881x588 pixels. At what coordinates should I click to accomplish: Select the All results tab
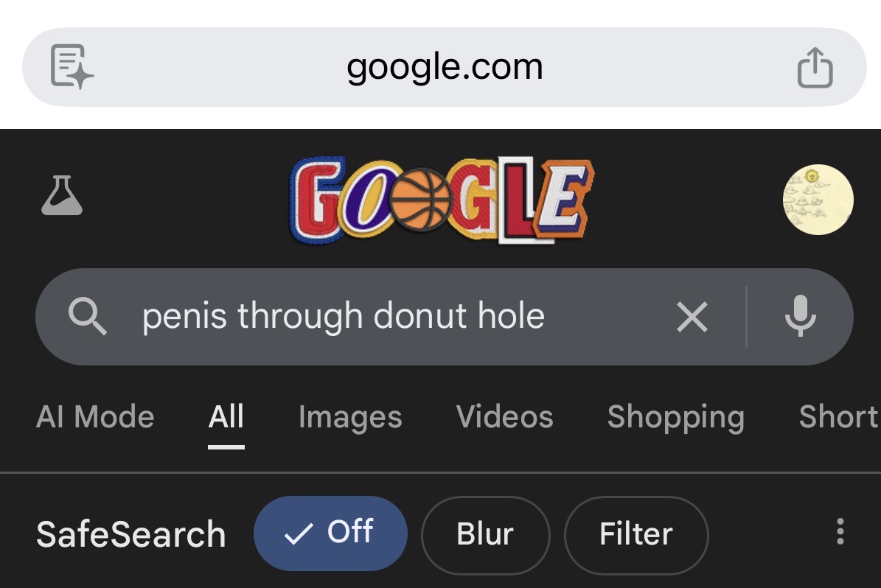(x=226, y=417)
